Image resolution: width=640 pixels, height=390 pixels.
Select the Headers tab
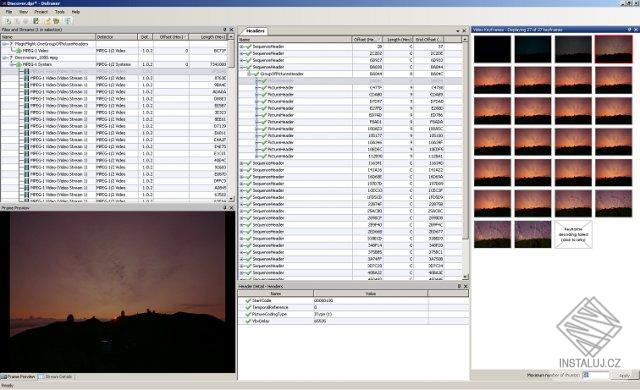255,31
